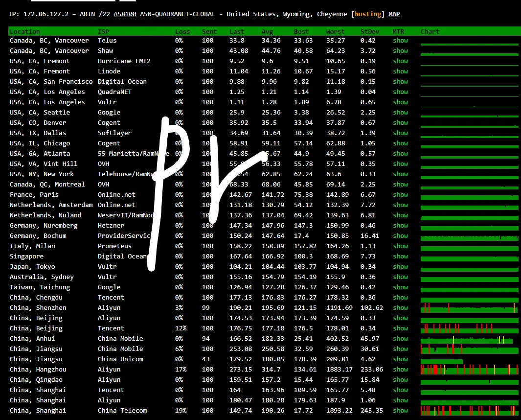Show MTR for Vancouver Shaw row
Image resolution: width=521 pixels, height=420 pixels.
[400, 50]
